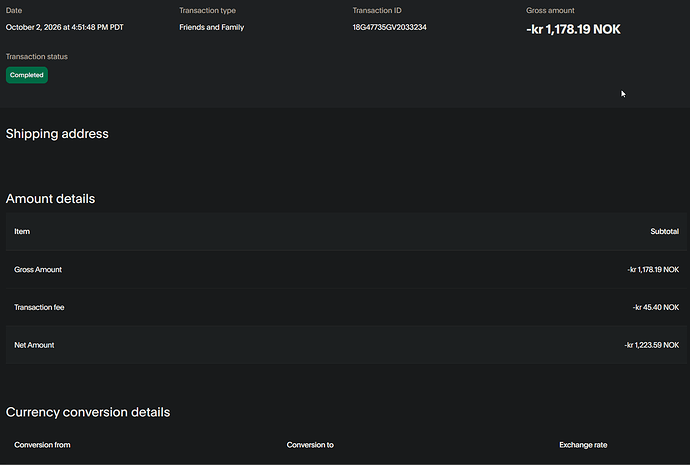Viewport: 690px width, 465px height.
Task: Click the Date label
Action: (x=14, y=11)
